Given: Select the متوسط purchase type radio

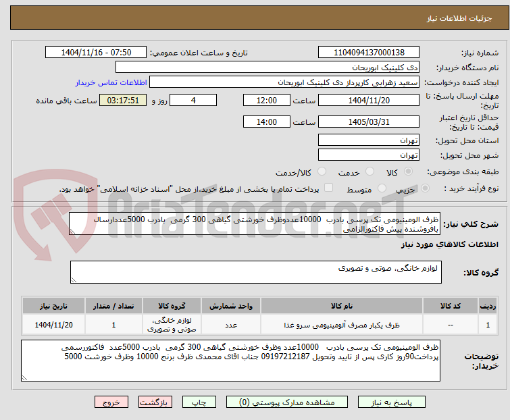Looking at the screenshot, I should 382,188.
